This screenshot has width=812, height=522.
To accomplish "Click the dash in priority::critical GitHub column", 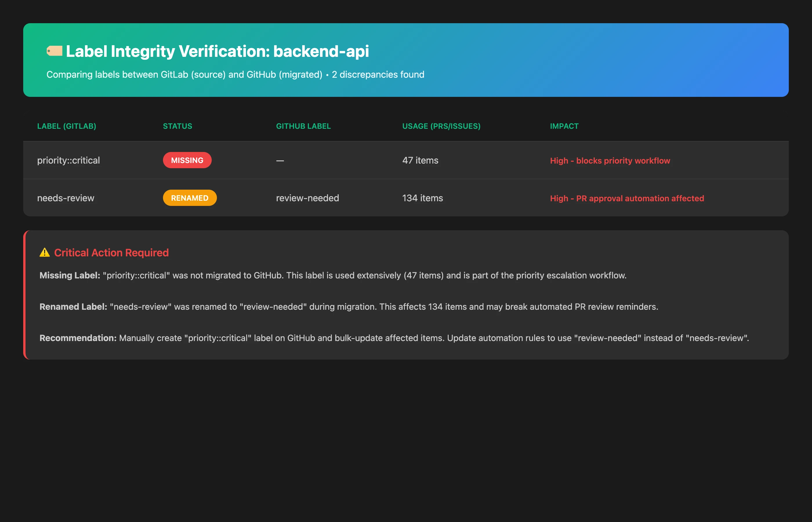I will [280, 161].
